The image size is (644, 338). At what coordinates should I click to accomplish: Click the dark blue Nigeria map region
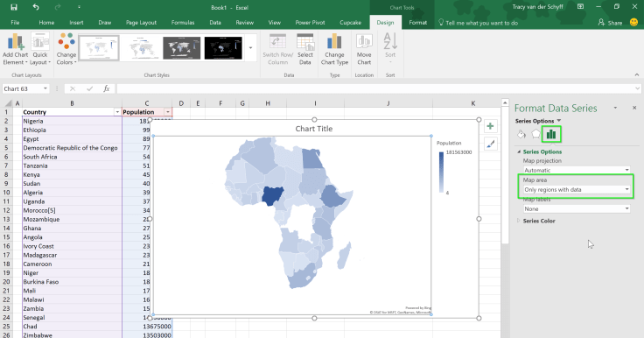point(272,196)
